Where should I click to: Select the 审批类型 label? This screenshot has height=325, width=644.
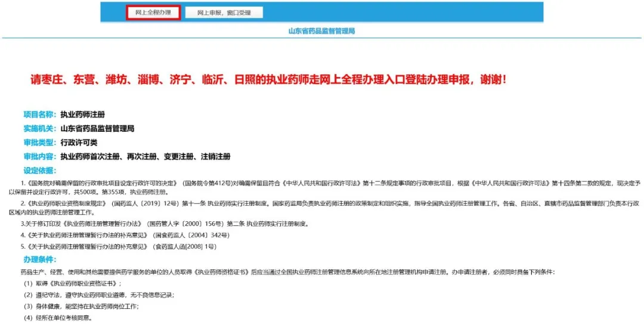pos(40,143)
